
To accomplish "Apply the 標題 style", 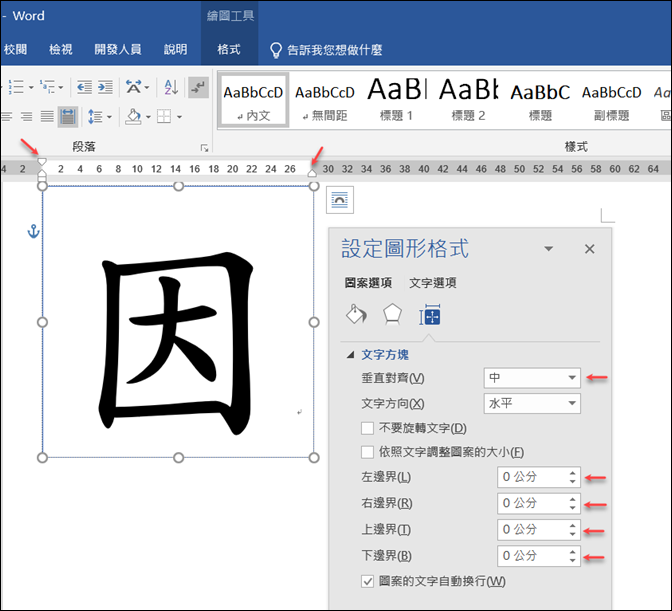I will point(540,101).
